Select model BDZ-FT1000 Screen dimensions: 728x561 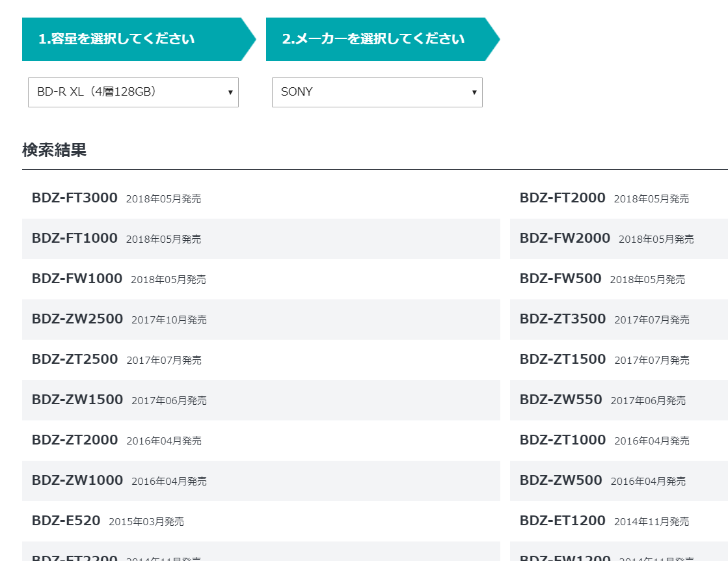[75, 238]
